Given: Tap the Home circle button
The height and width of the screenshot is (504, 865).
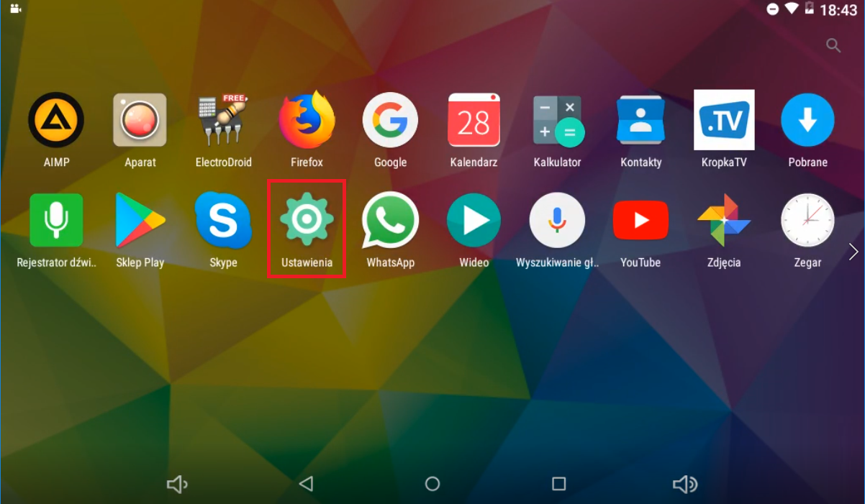Looking at the screenshot, I should click(x=432, y=484).
